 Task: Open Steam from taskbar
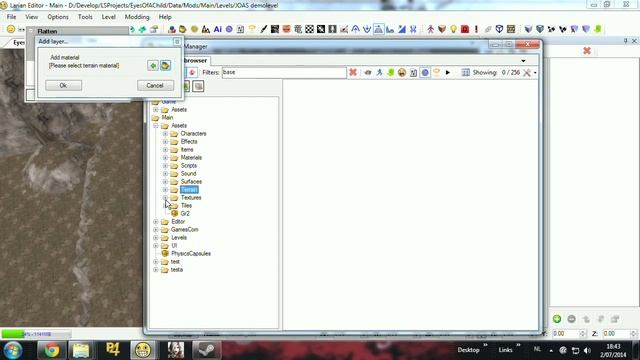pos(206,350)
